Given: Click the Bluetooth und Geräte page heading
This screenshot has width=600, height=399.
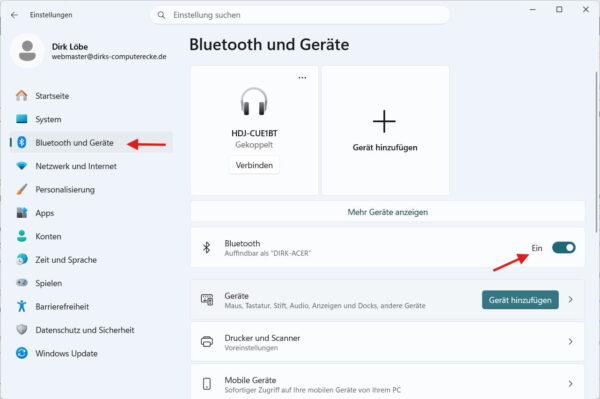Looking at the screenshot, I should (269, 44).
